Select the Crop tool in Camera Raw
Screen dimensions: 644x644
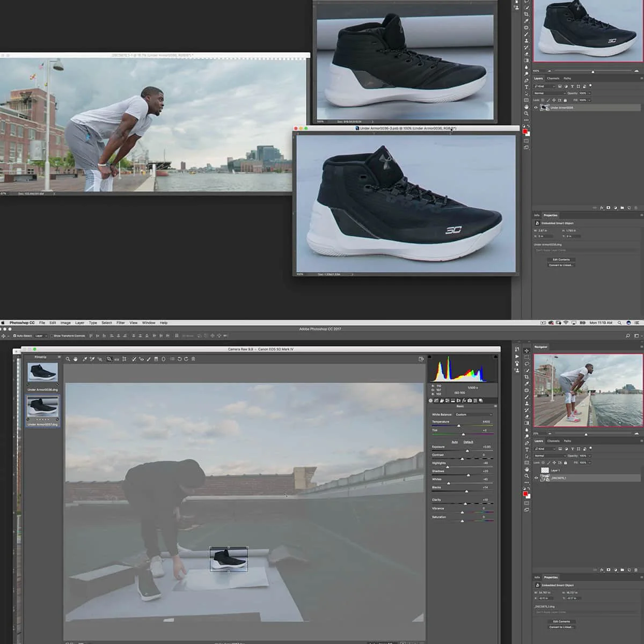click(109, 358)
